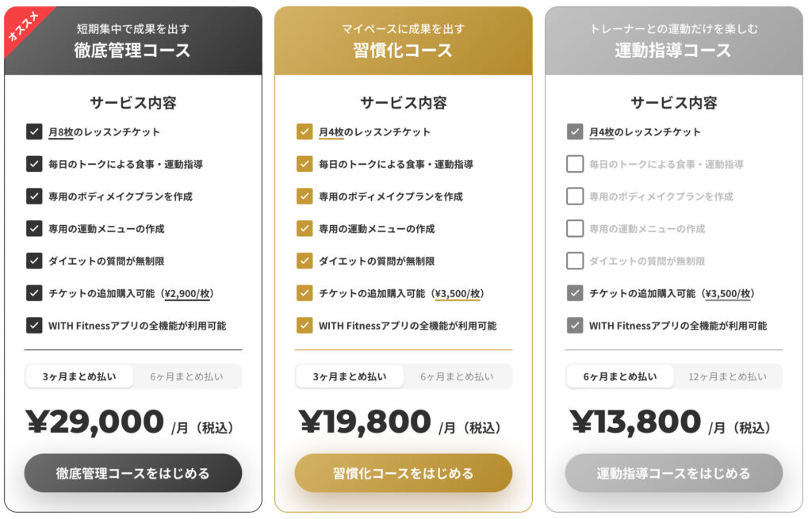Check the empty 専用の運動メニューの作成 box

tap(575, 228)
